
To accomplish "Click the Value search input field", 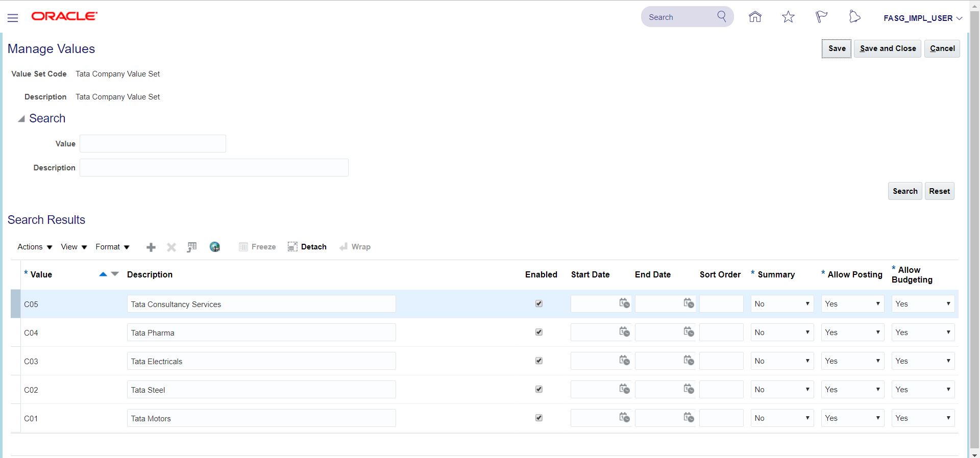I will 153,144.
